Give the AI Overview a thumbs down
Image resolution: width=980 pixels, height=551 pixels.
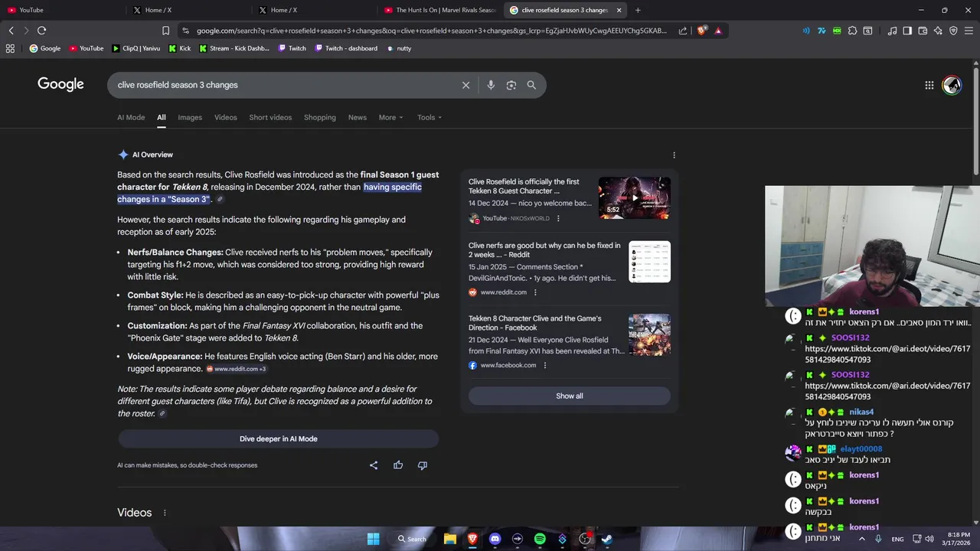coord(422,465)
